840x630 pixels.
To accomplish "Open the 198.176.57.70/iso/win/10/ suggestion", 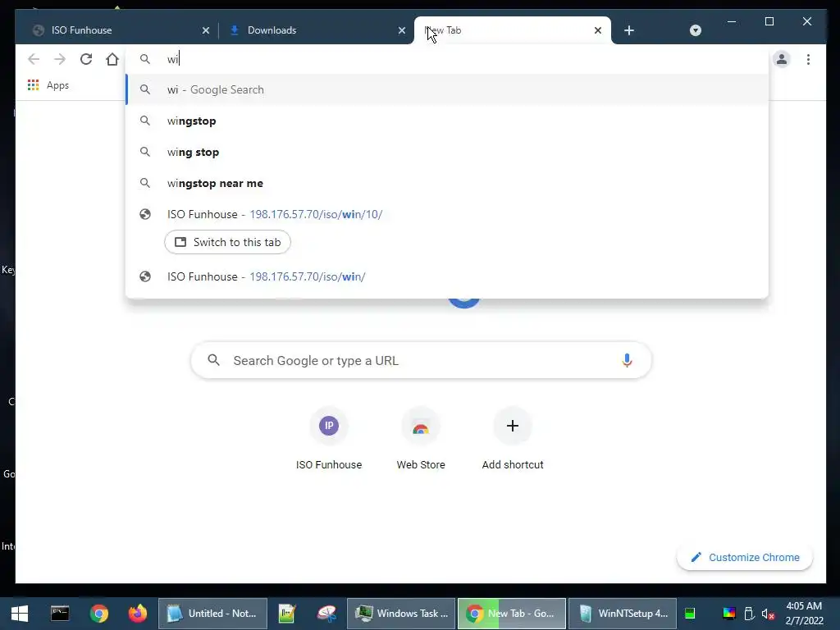I will 447,214.
